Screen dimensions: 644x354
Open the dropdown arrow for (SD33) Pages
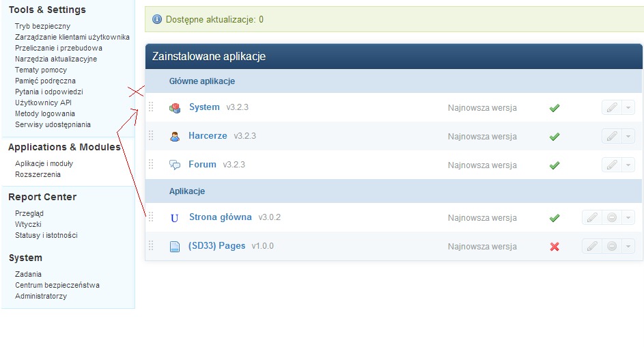coord(628,246)
